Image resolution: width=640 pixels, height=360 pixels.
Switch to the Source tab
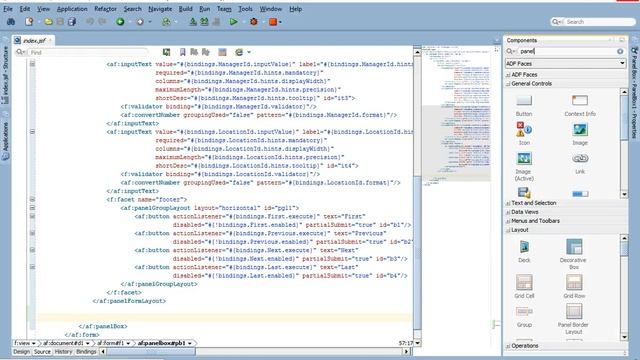(x=42, y=351)
